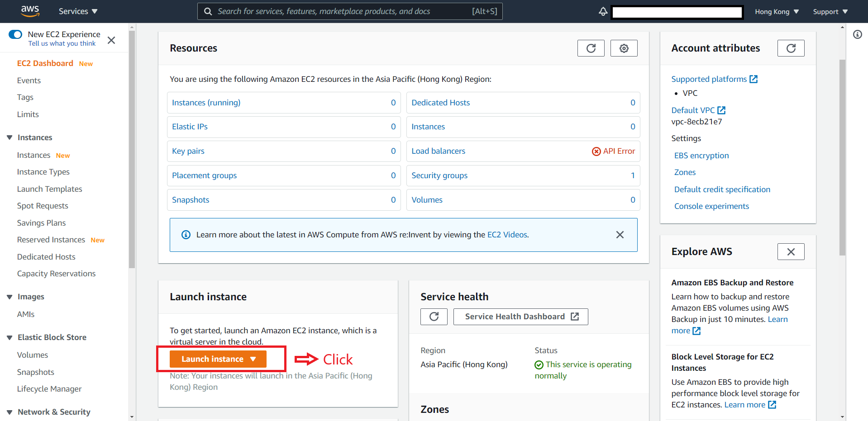Open Savings Plans in sidebar
This screenshot has width=868, height=421.
[x=41, y=223]
